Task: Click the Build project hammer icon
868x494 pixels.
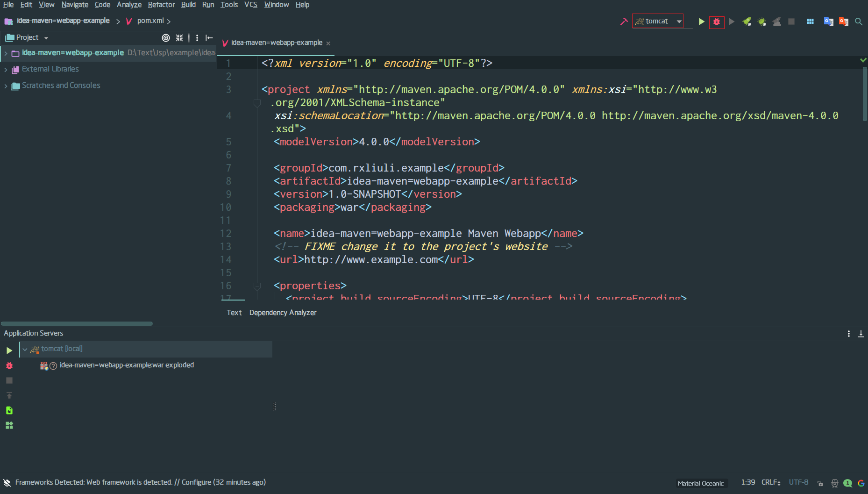Action: 624,21
